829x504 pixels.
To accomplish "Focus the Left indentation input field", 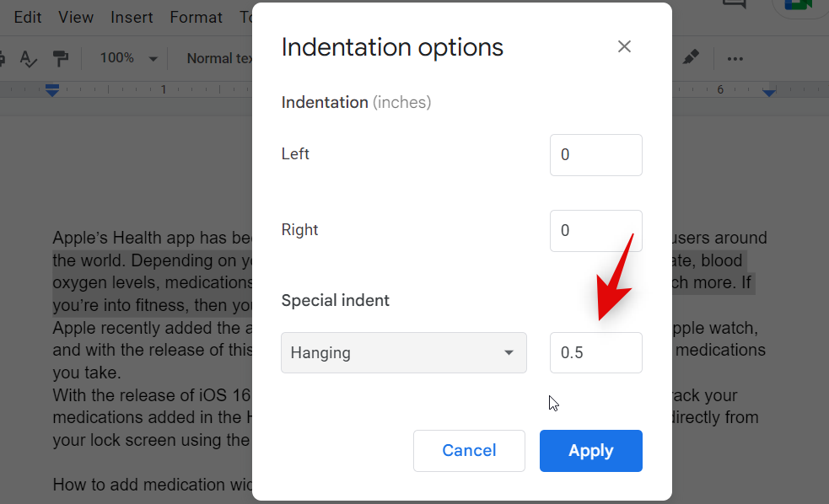I will [x=595, y=155].
